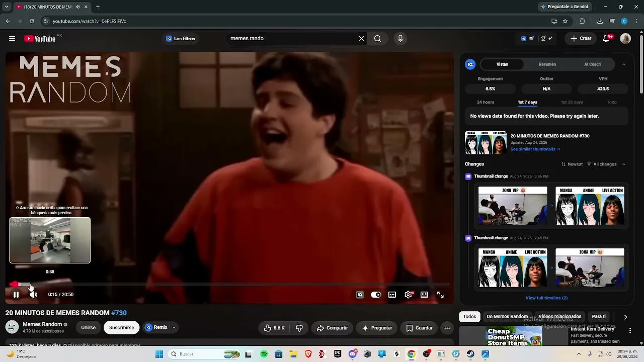Like the video with 8.6 K likes
Screen dimensions: 644x362
pyautogui.click(x=274, y=328)
